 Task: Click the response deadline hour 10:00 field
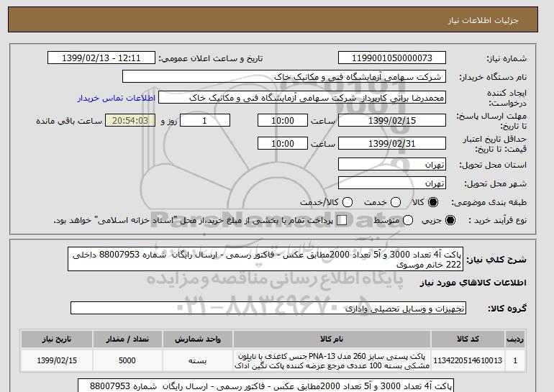(283, 120)
